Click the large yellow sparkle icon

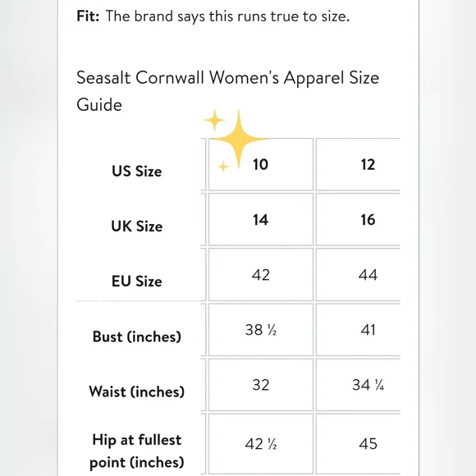click(239, 139)
